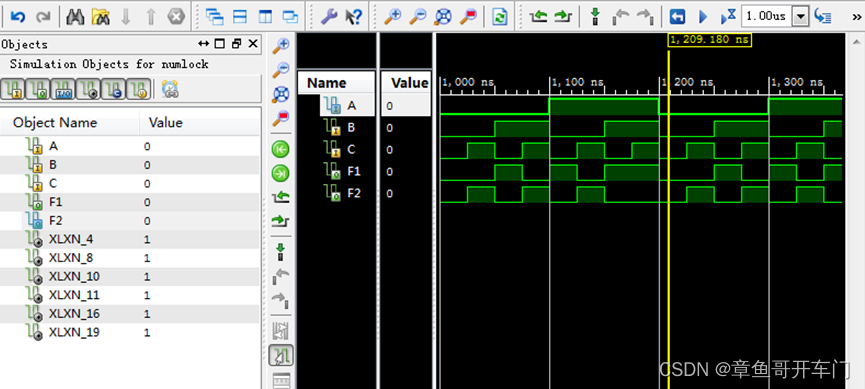Click the Objects panel float arrows icon

point(204,44)
